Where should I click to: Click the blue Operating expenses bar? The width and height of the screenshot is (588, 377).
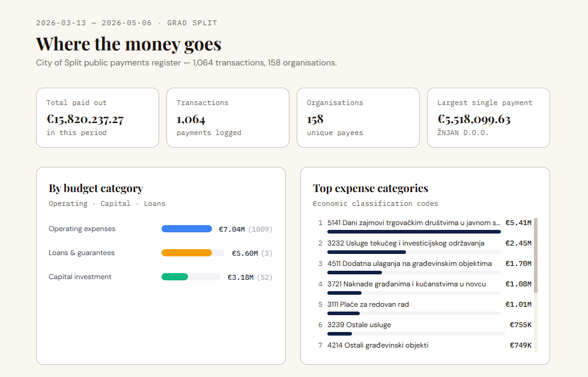[187, 229]
